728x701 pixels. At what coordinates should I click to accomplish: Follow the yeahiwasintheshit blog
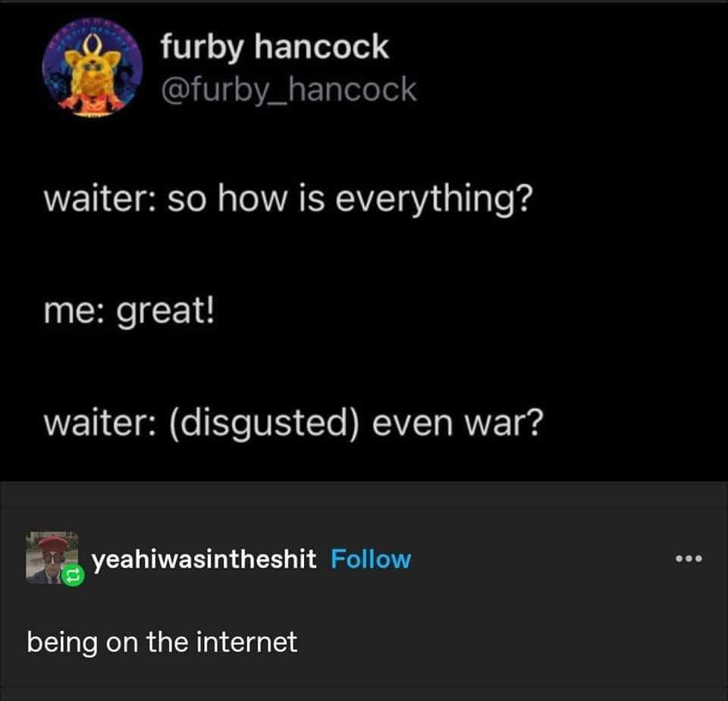tap(371, 559)
